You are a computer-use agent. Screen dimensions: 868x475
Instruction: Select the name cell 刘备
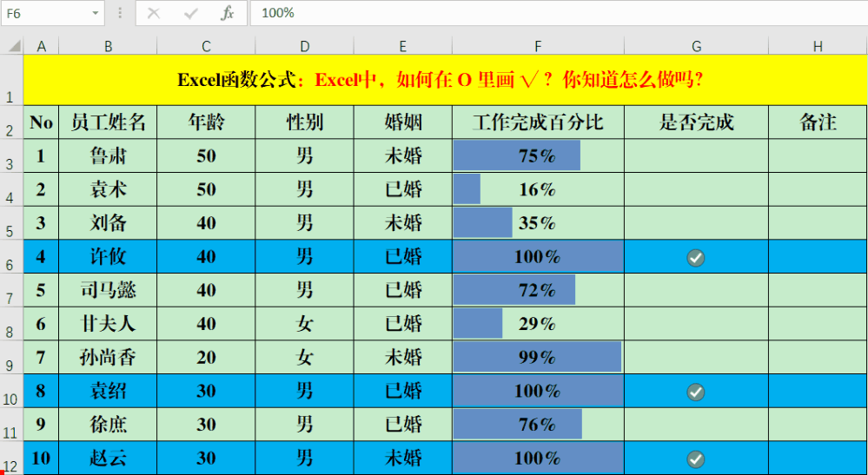(x=108, y=223)
